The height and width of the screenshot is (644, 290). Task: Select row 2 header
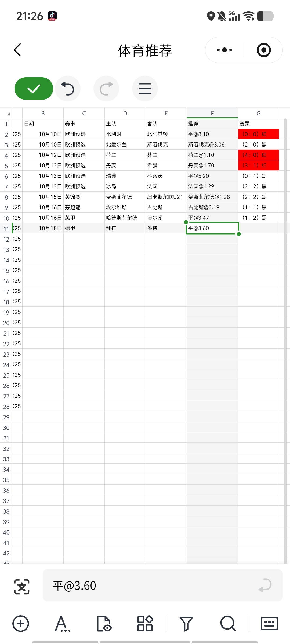coord(6,134)
